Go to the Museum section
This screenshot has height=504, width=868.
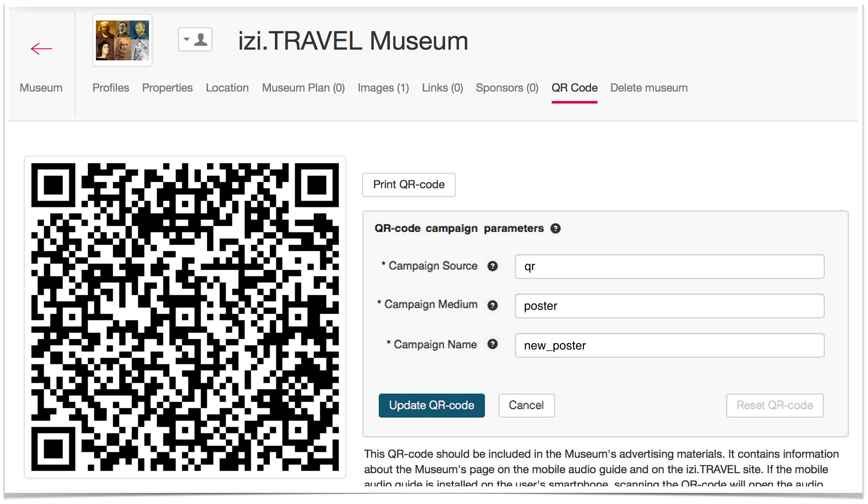41,88
